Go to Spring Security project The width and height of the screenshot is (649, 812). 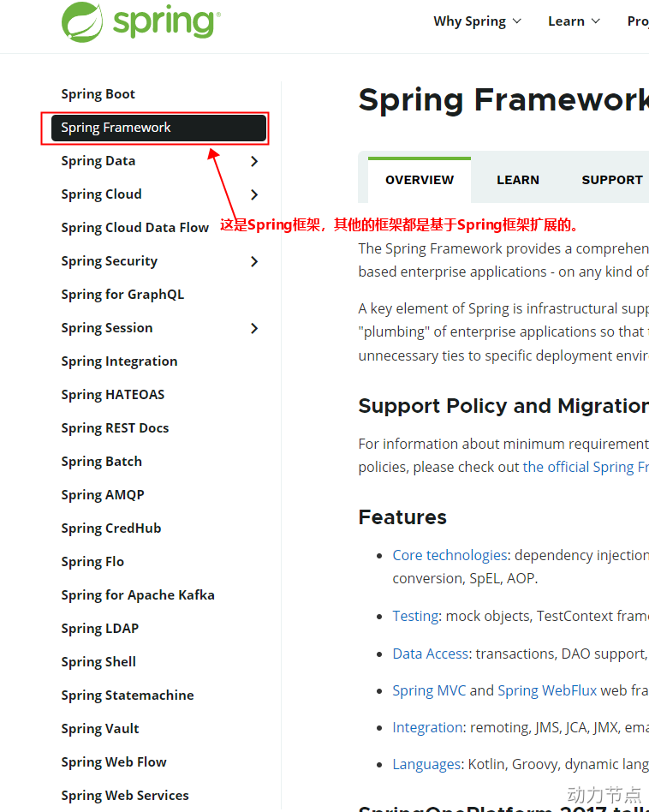click(110, 261)
